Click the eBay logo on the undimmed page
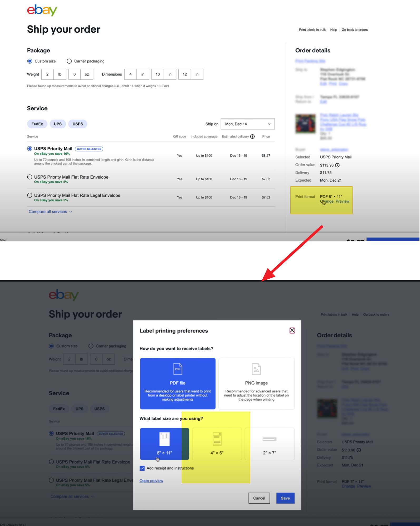 pos(42,10)
